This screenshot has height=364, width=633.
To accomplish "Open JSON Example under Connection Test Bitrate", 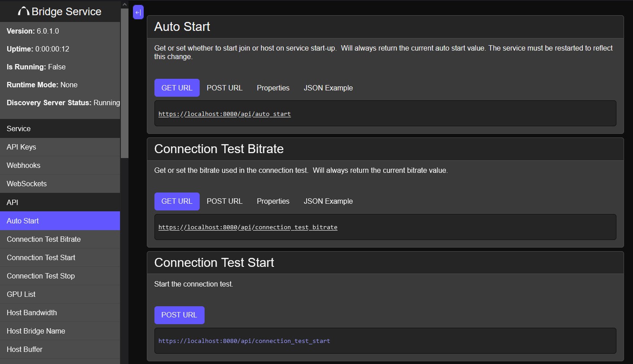I will 328,201.
